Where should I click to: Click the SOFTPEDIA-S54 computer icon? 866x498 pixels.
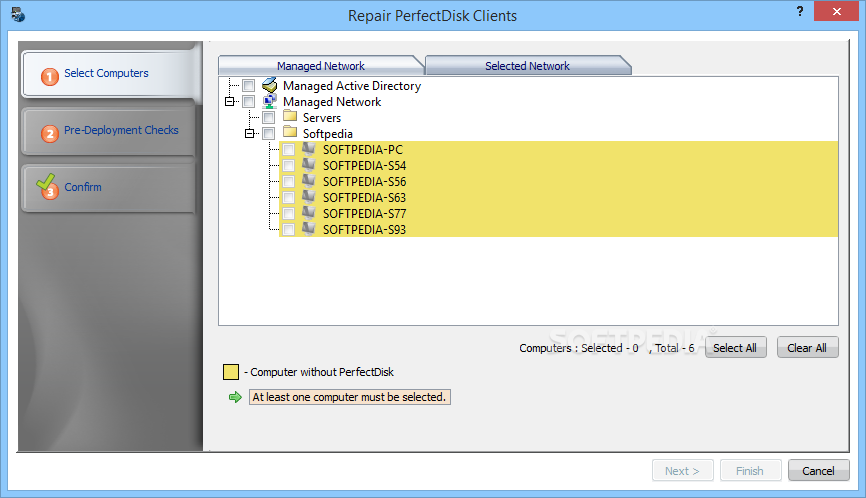pyautogui.click(x=309, y=165)
